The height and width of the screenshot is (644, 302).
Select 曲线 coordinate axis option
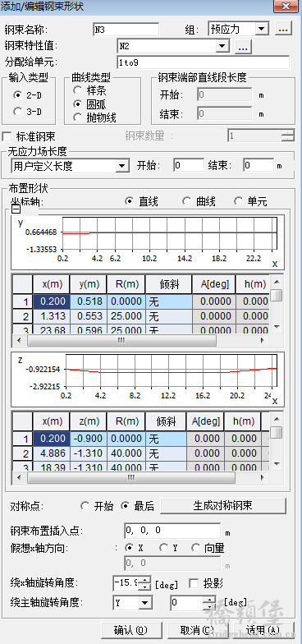pos(187,201)
